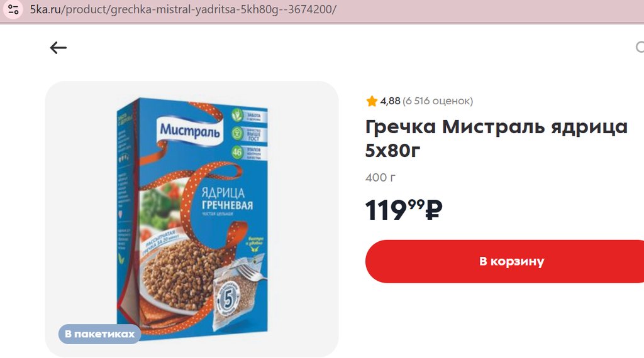Click the 'Ядрица гречневая' text on the box
Screen dimensions: 644x358
pos(227,198)
